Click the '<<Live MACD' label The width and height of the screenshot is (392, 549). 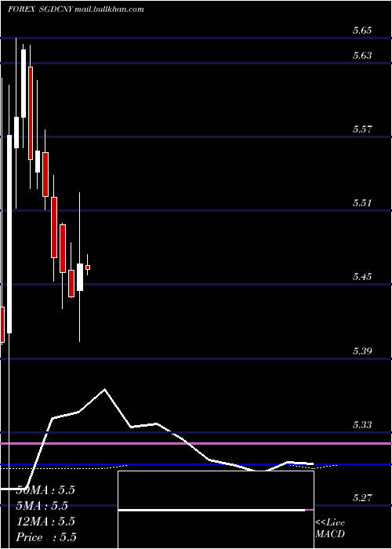pos(330,529)
